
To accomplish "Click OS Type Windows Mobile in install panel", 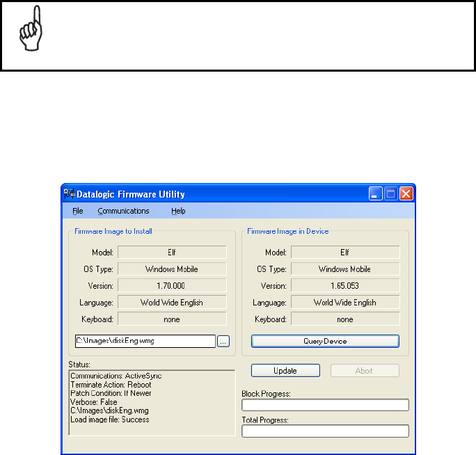I will (172, 269).
